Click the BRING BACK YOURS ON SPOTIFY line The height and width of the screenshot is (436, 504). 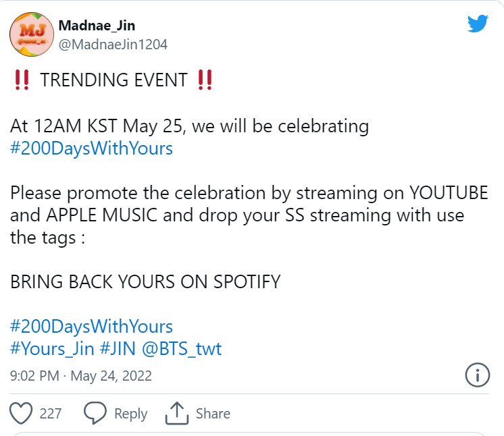pos(145,282)
